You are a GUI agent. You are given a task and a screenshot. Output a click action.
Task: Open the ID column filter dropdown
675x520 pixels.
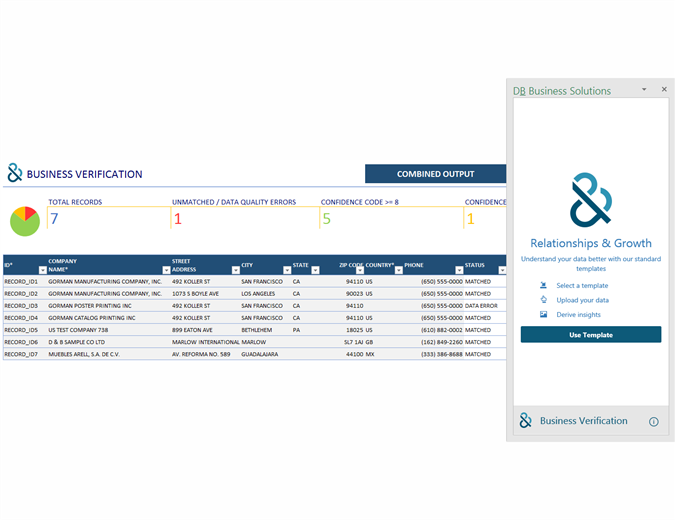point(42,270)
